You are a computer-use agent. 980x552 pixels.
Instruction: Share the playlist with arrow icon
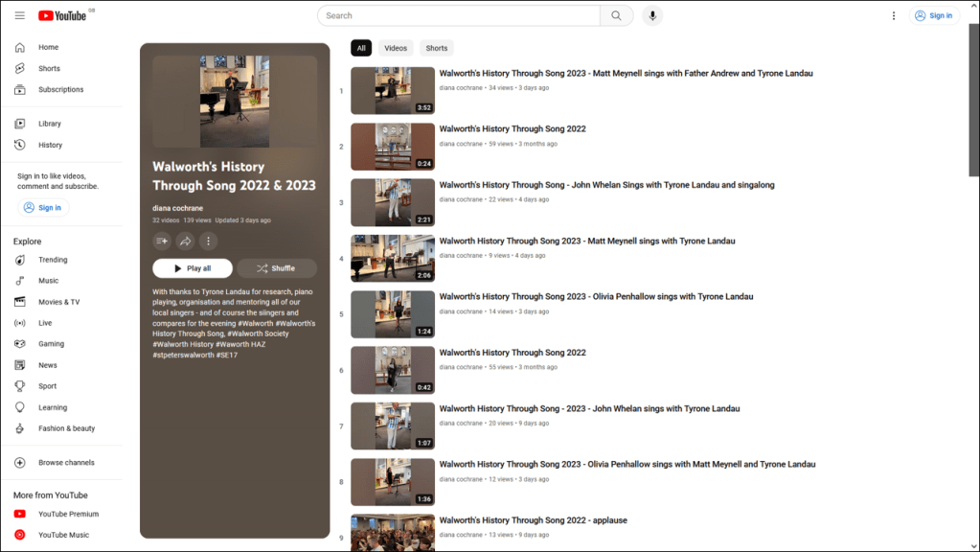(185, 241)
